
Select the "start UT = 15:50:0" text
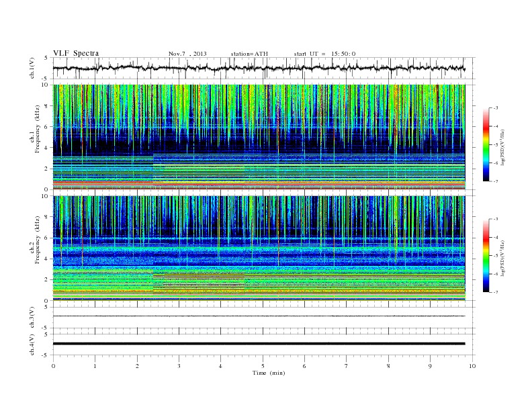(x=324, y=54)
